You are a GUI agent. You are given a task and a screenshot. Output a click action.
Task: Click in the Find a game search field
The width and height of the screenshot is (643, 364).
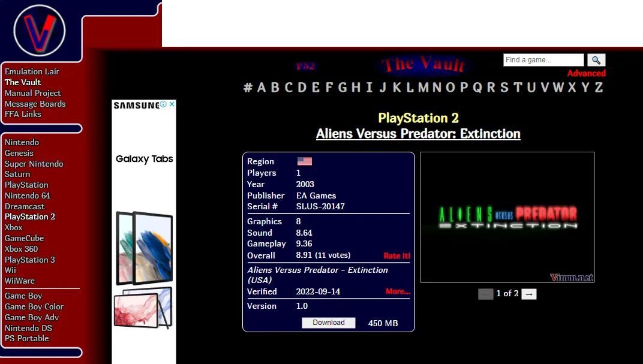[543, 60]
